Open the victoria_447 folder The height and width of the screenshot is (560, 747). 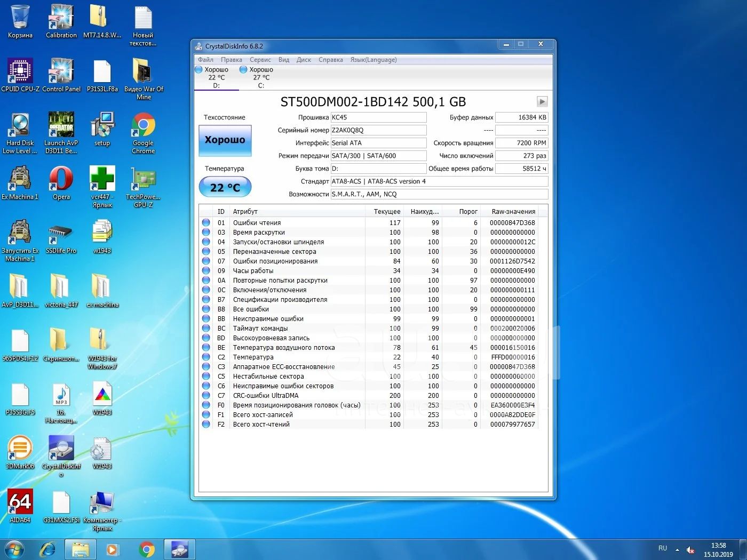(61, 291)
